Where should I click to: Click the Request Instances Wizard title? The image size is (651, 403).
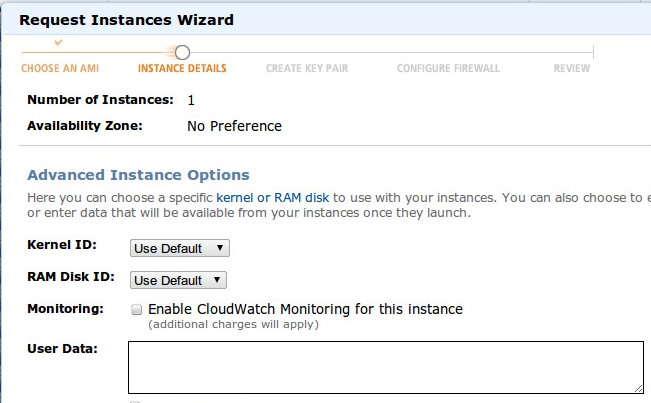coord(126,19)
